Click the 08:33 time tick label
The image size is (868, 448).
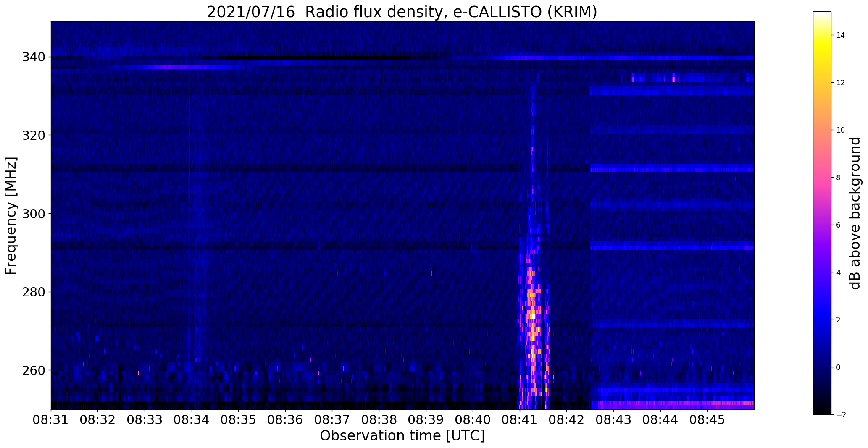(145, 419)
